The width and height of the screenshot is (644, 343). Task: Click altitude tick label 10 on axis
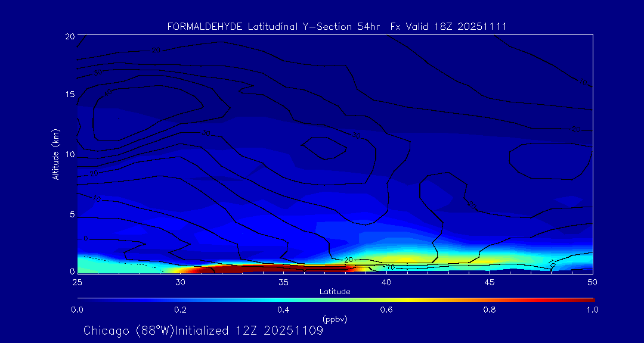coord(69,155)
